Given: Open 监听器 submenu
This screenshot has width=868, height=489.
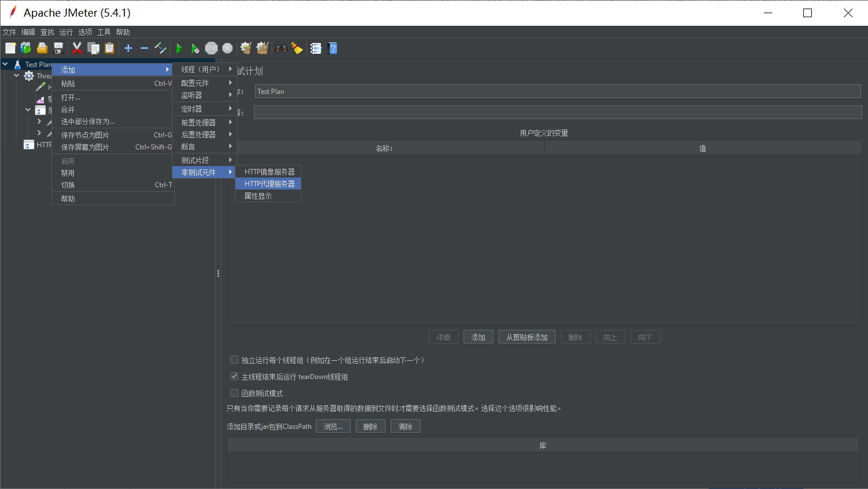Looking at the screenshot, I should click(205, 95).
